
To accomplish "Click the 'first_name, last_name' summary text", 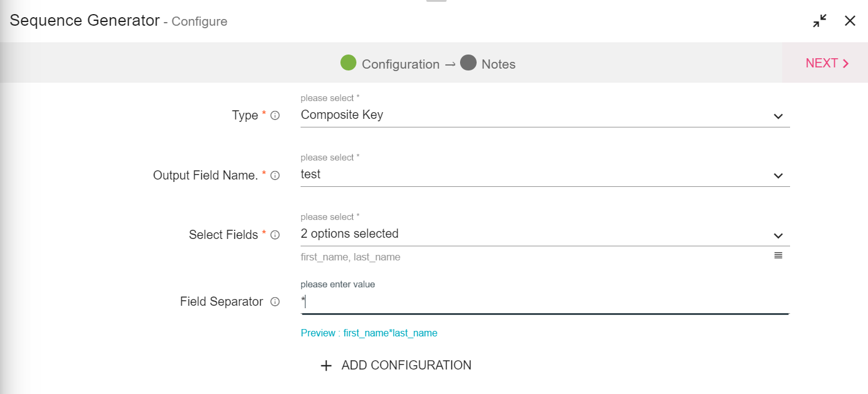I will coord(350,257).
